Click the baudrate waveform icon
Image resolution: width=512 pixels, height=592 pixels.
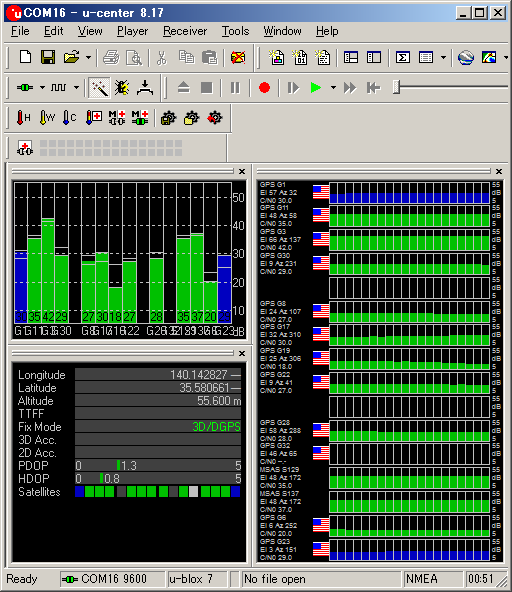pos(59,88)
